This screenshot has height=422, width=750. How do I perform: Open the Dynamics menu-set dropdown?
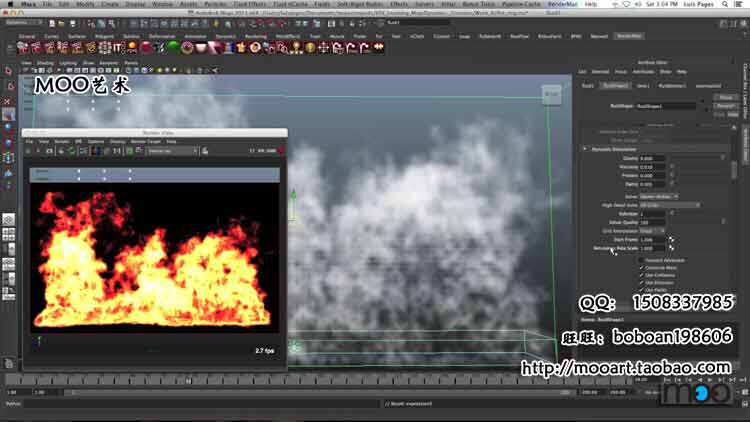click(24, 23)
